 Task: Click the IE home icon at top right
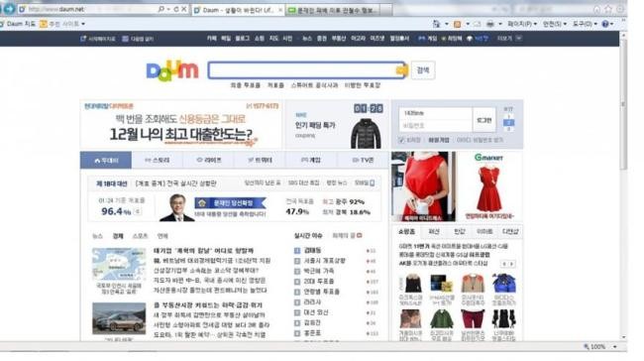[x=596, y=9]
